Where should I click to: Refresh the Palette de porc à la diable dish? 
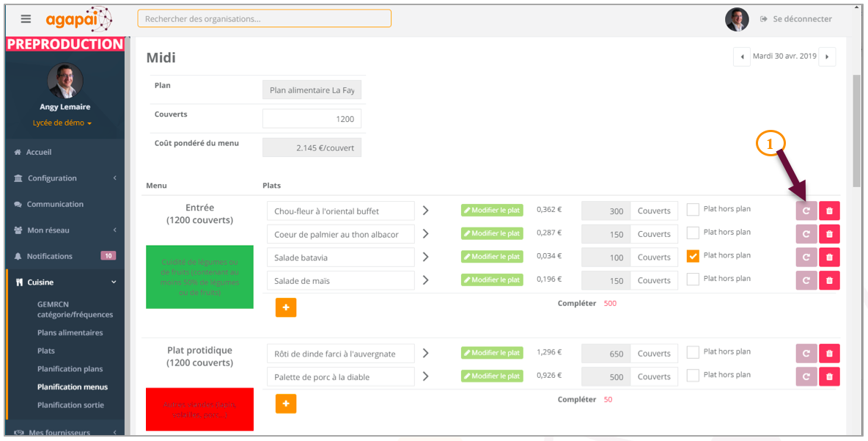point(806,376)
